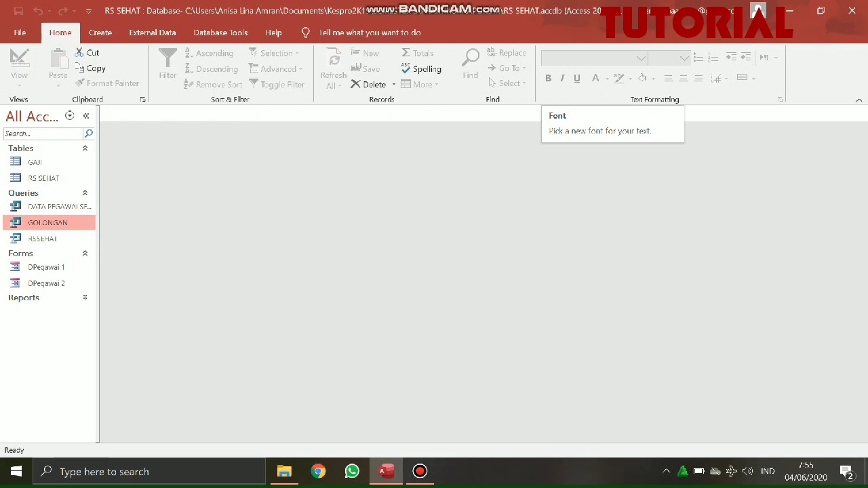Center align text

tap(684, 78)
